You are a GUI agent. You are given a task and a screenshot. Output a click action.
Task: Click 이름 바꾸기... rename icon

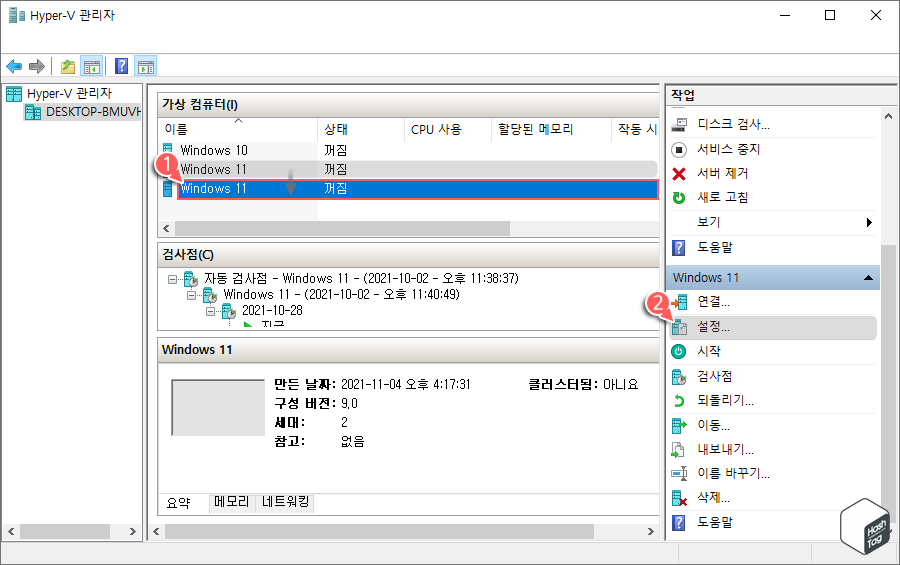click(679, 473)
